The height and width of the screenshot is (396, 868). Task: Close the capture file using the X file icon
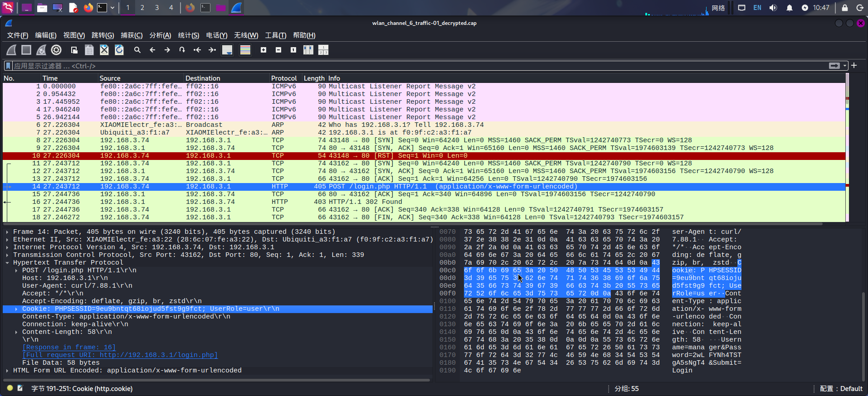pos(104,50)
